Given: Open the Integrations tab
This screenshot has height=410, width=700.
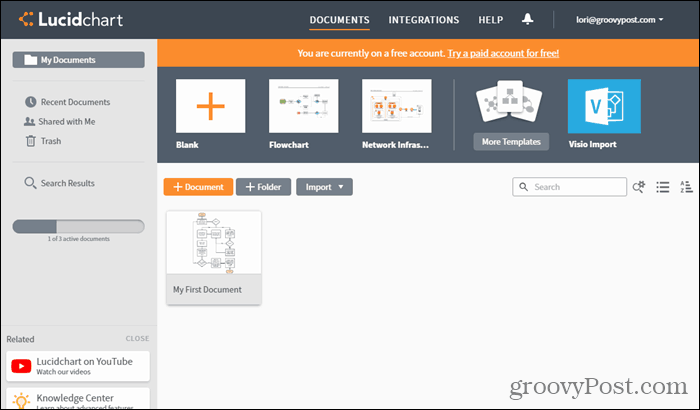Looking at the screenshot, I should [424, 20].
